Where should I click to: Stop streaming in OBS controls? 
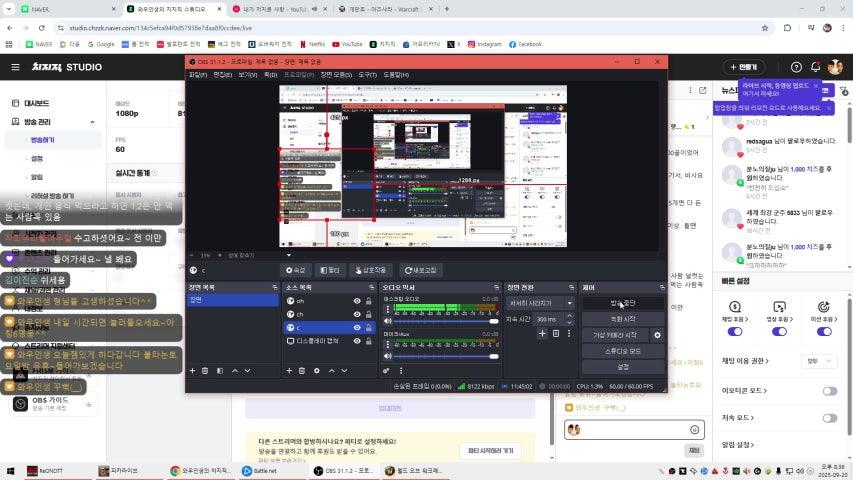tap(623, 303)
